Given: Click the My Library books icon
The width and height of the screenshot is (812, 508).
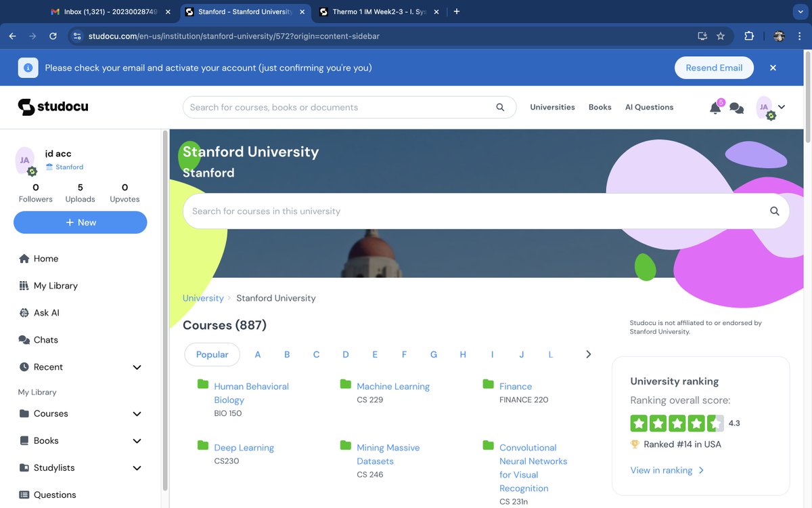Looking at the screenshot, I should point(24,286).
